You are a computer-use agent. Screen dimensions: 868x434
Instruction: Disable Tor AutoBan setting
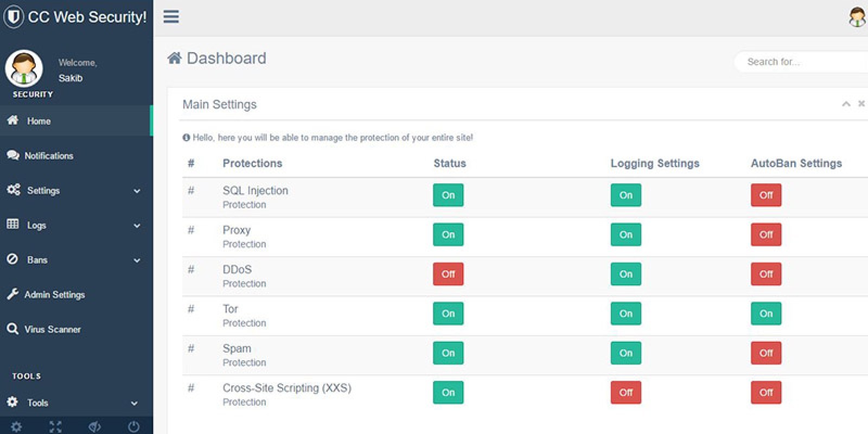(766, 314)
